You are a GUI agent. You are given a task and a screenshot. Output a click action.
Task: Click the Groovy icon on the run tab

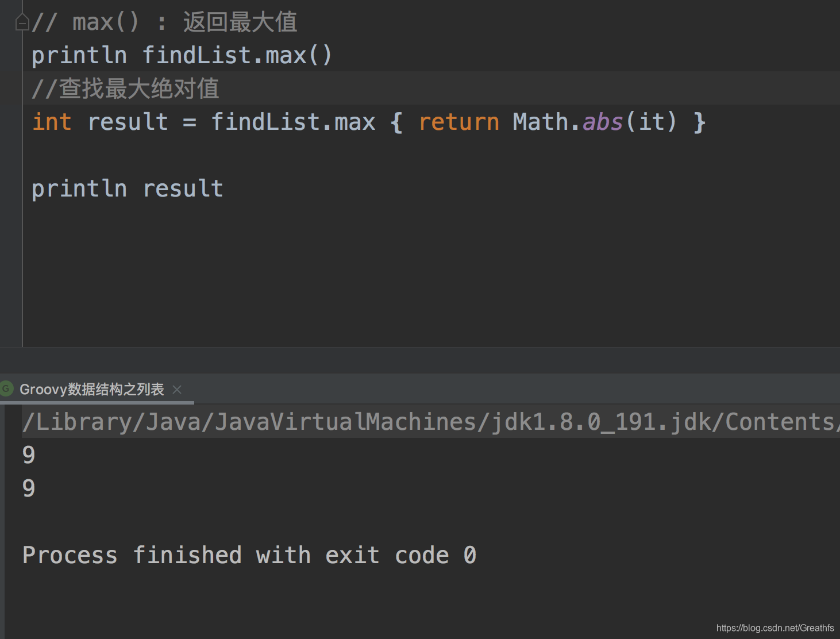click(6, 388)
